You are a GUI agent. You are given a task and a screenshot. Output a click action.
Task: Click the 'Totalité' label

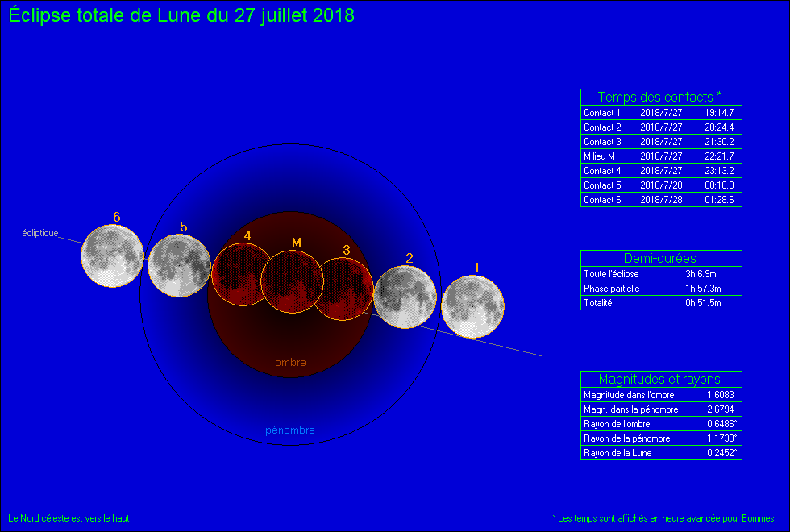(598, 303)
